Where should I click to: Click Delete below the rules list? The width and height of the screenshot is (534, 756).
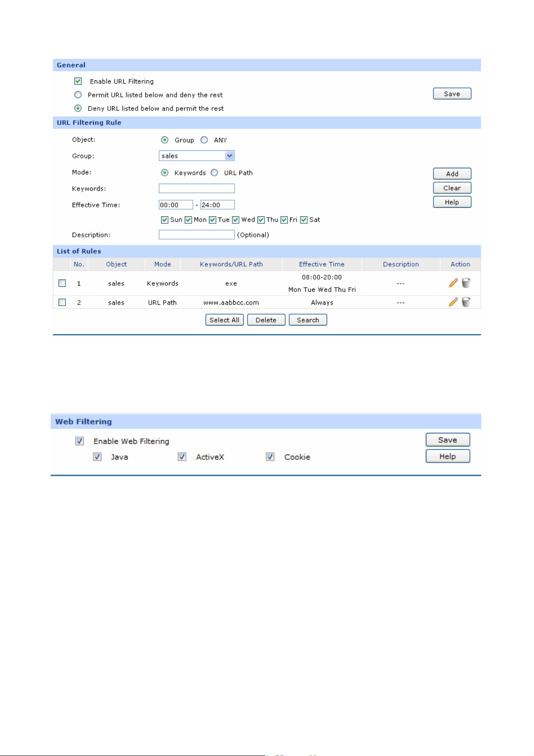pos(266,320)
